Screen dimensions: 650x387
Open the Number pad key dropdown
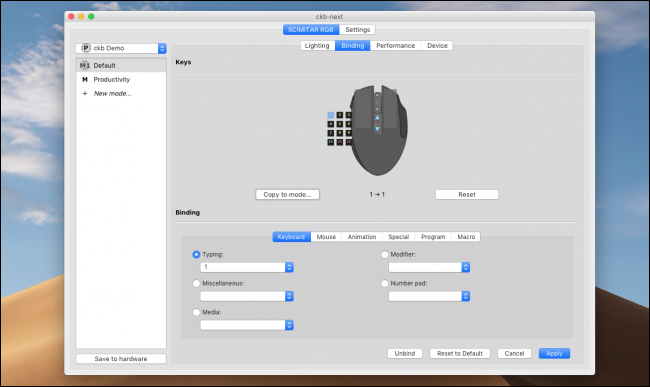tap(429, 296)
